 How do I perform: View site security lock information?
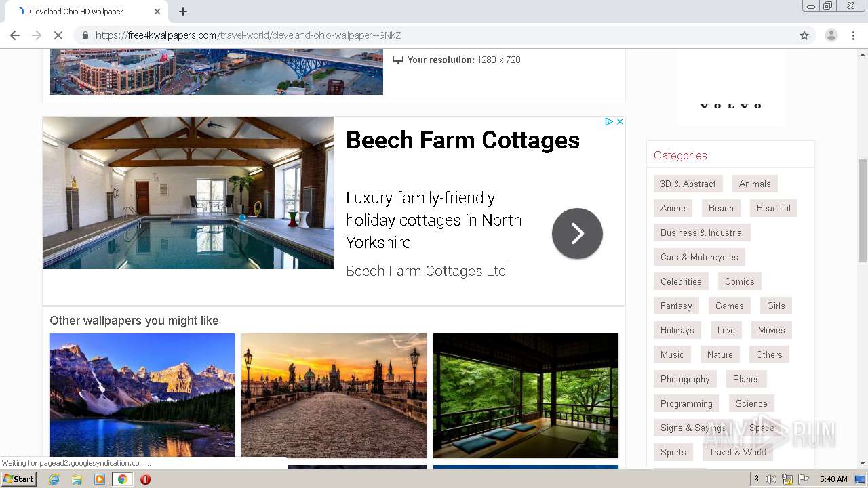(85, 35)
